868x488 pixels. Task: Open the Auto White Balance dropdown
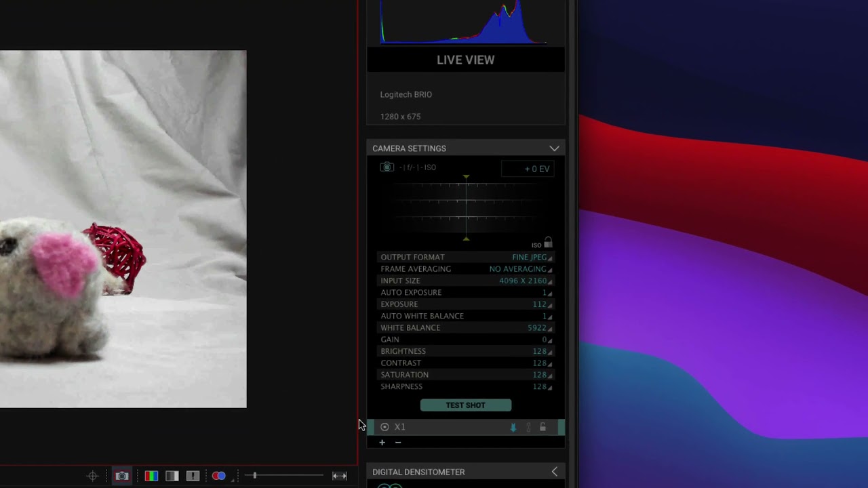(547, 316)
